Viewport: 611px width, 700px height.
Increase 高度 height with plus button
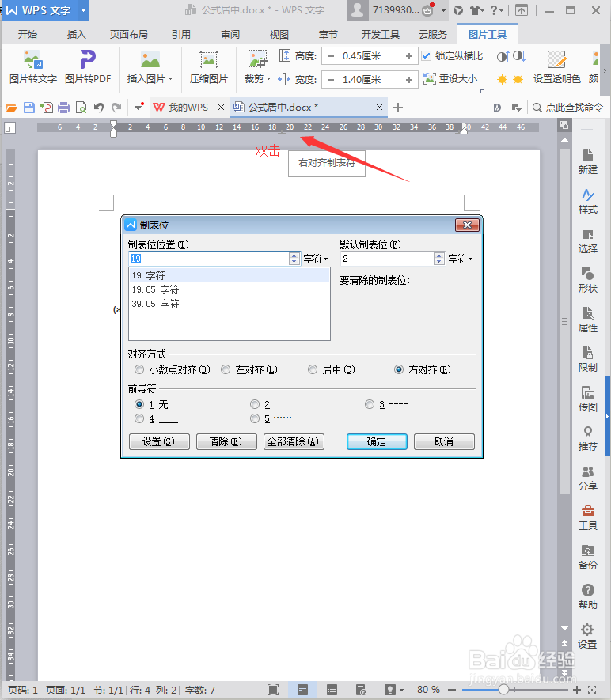point(408,56)
